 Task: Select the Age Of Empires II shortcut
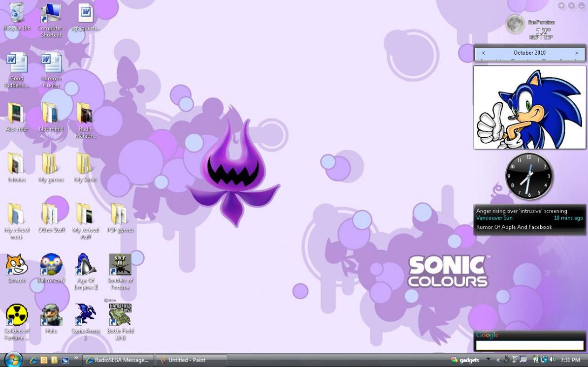pos(86,272)
